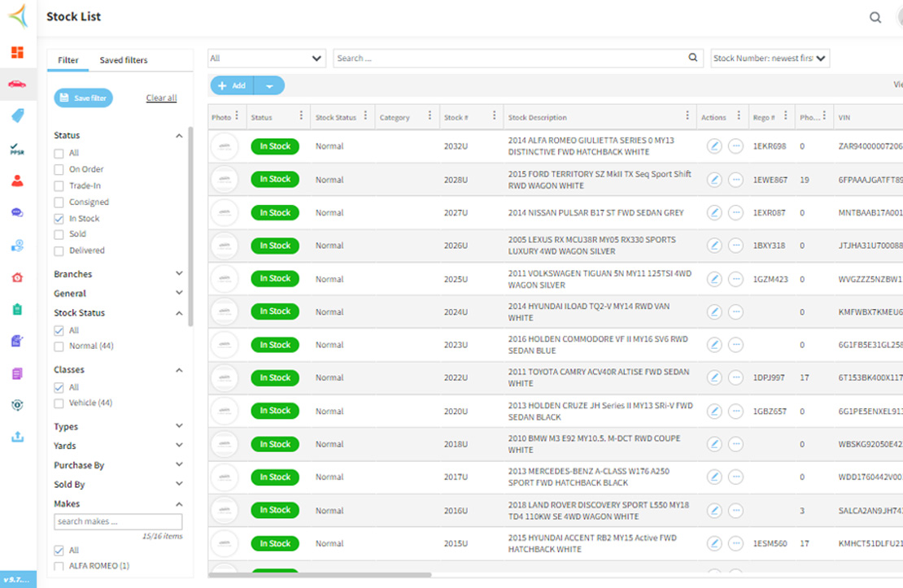
Task: Click the version label at sidebar bottom
Action: point(17,579)
